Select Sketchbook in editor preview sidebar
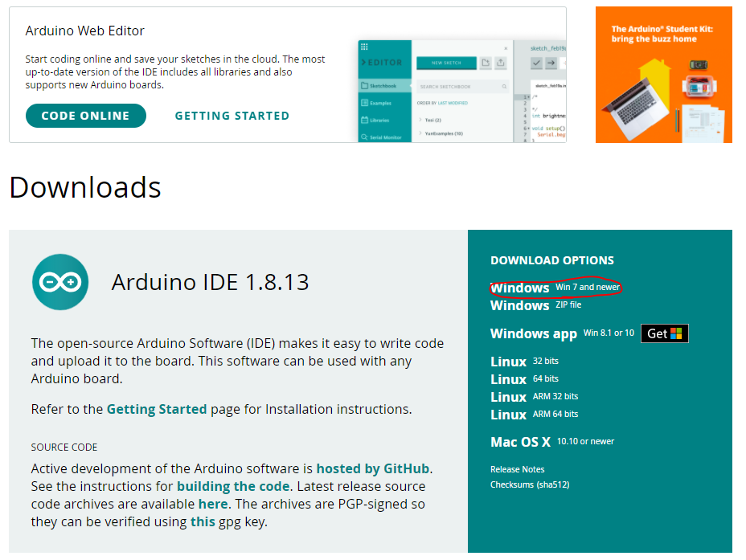 [384, 86]
